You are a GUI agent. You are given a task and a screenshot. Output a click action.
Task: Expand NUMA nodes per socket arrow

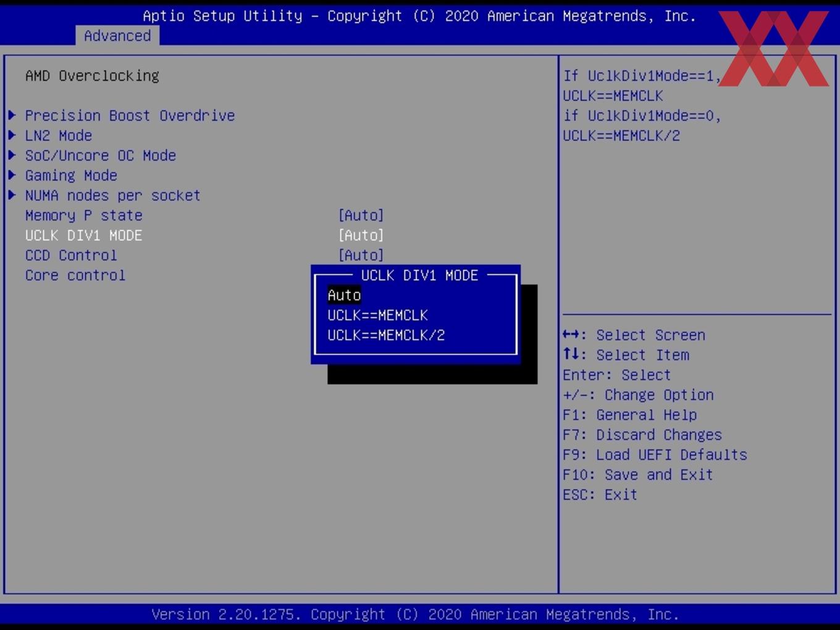point(12,195)
